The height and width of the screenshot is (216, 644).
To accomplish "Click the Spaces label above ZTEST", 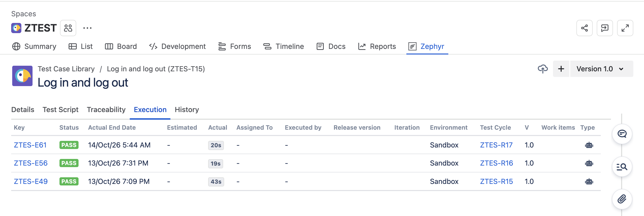I will (24, 14).
